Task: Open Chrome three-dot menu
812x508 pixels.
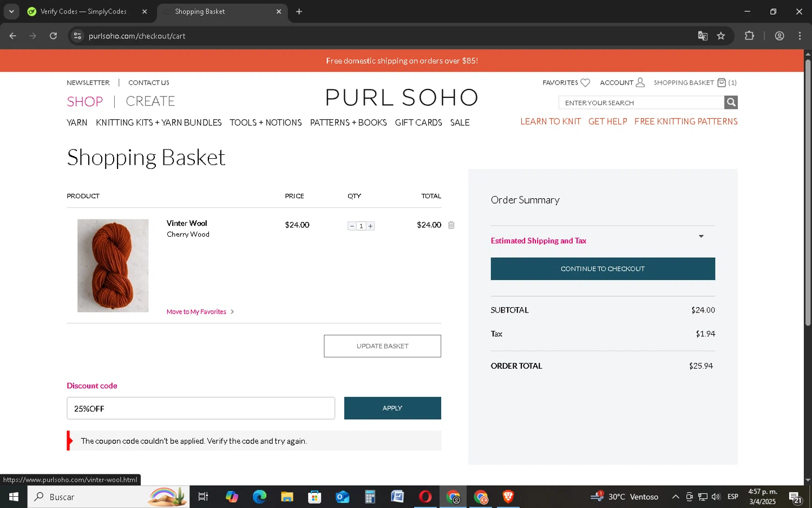Action: [x=800, y=36]
